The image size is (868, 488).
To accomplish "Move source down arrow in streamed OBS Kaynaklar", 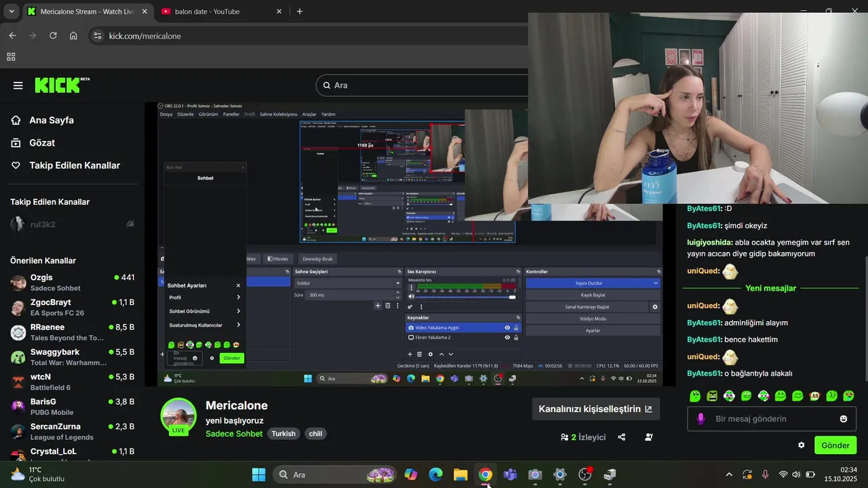I will point(451,354).
